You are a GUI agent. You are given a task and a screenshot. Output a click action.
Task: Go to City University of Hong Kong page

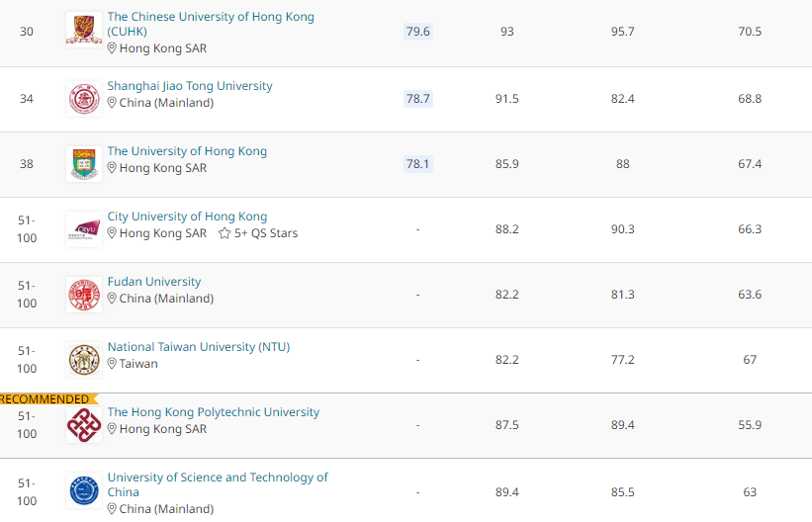(x=187, y=217)
